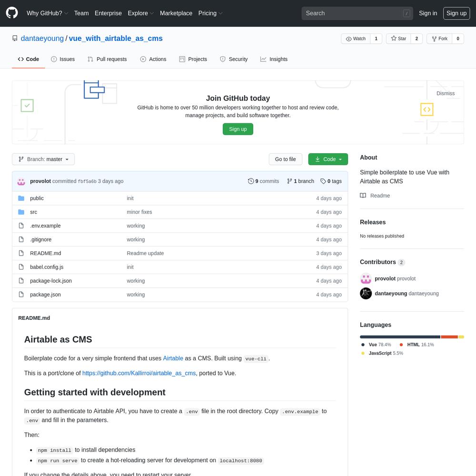
Task: View dantaeyoung's contributor avatar
Action: (x=366, y=293)
